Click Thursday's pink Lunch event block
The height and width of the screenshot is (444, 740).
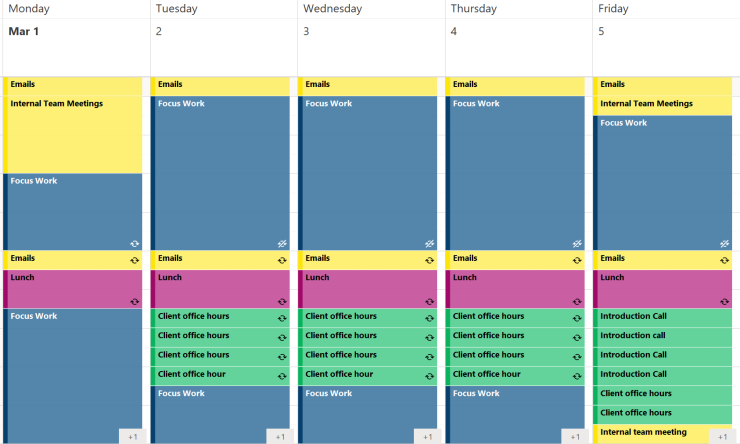click(x=510, y=288)
